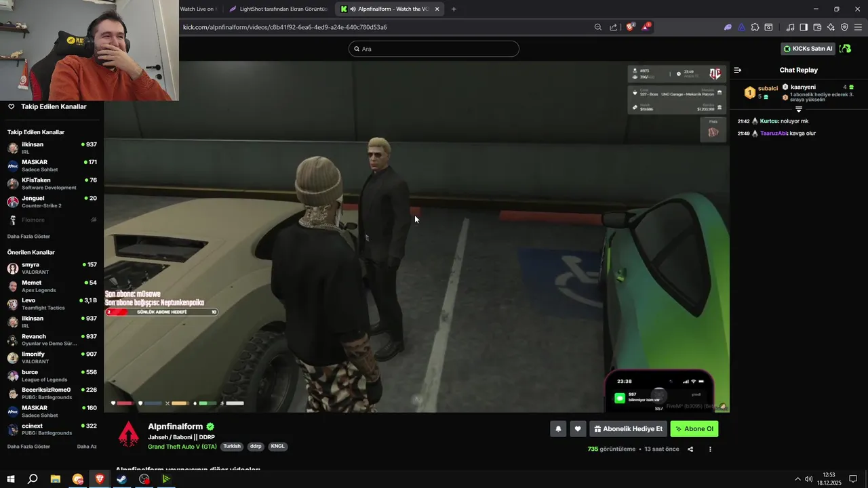This screenshot has width=868, height=488.
Task: Open Leo AI sparkle icon
Action: click(831, 27)
